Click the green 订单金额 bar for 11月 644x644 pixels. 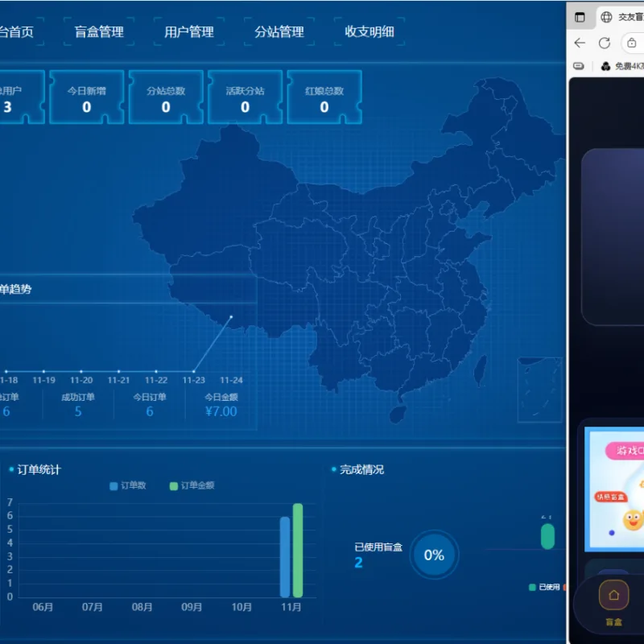pos(298,551)
